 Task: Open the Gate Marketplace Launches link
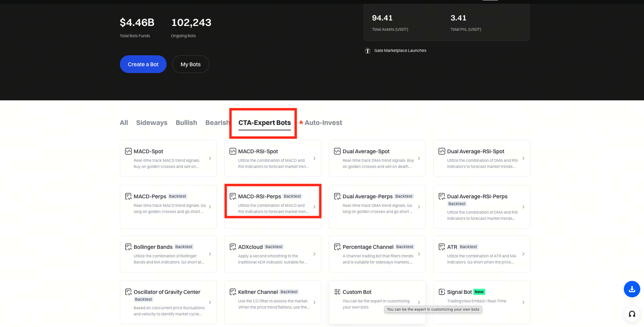click(x=400, y=51)
